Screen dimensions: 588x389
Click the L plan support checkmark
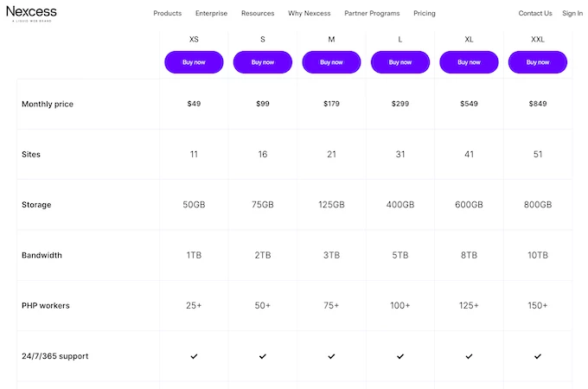(x=400, y=356)
